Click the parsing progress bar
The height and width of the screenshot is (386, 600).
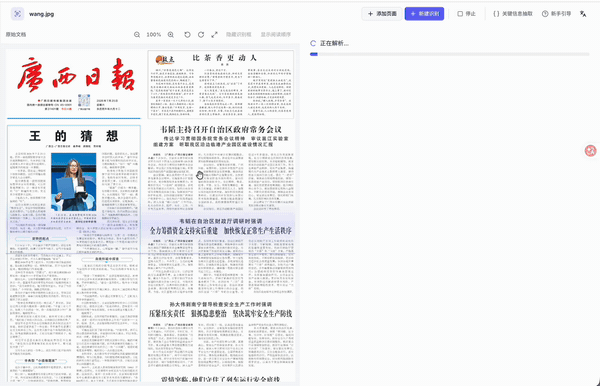coord(450,54)
